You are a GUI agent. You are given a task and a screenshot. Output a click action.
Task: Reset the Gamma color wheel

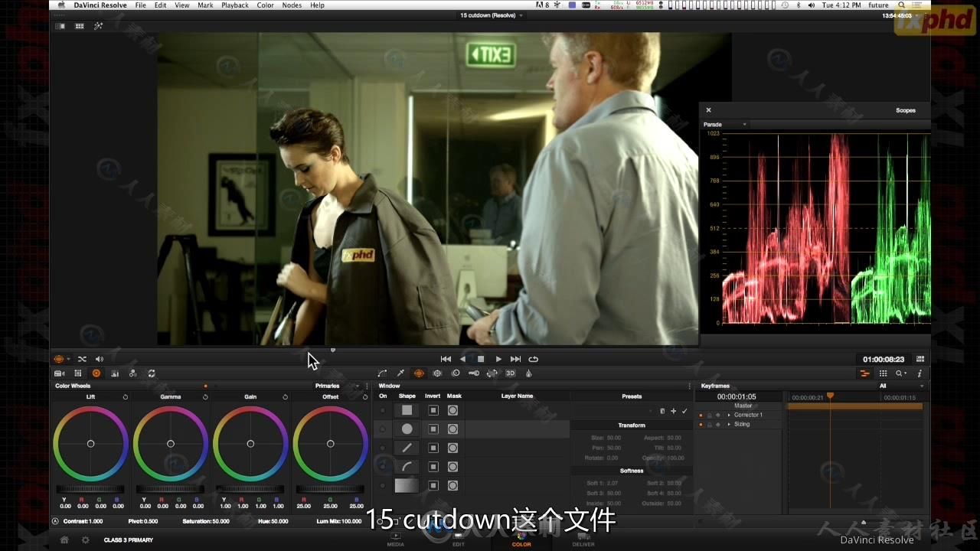205,397
